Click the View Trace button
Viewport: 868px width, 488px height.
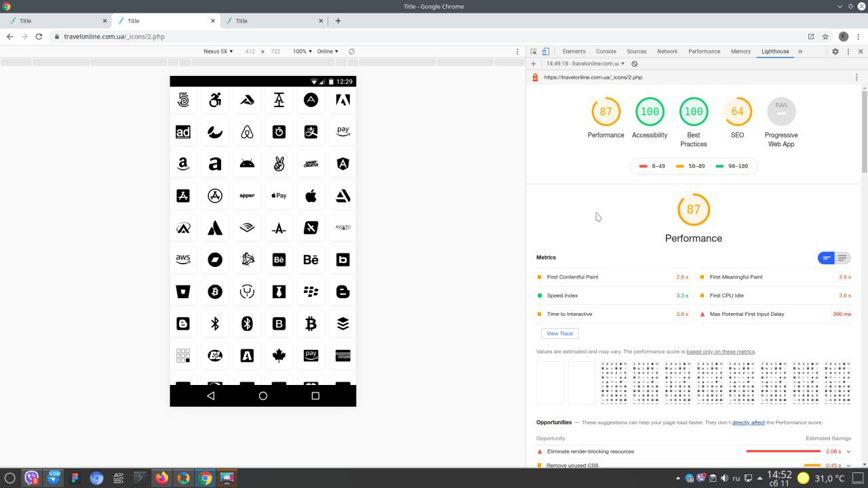(559, 333)
